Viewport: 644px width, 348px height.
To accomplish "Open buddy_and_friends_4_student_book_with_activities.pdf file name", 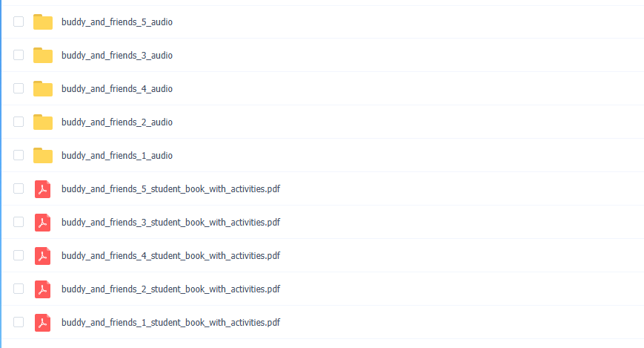I will click(x=171, y=256).
